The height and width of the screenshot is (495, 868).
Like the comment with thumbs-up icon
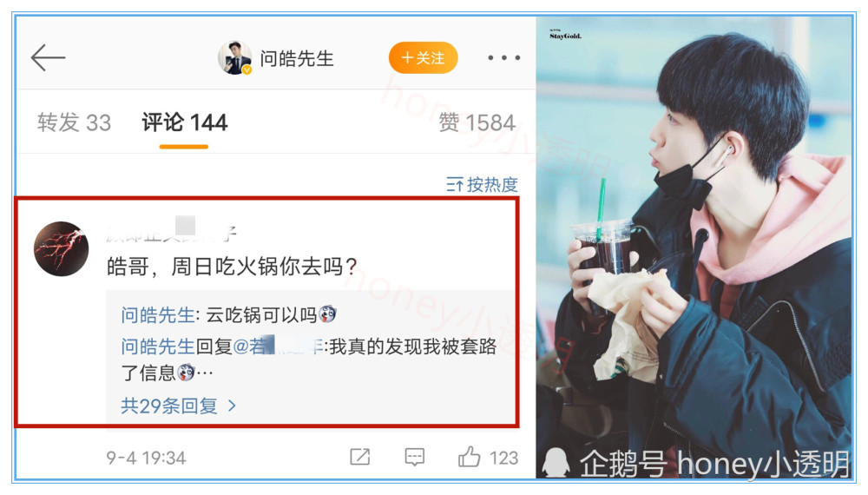point(470,457)
